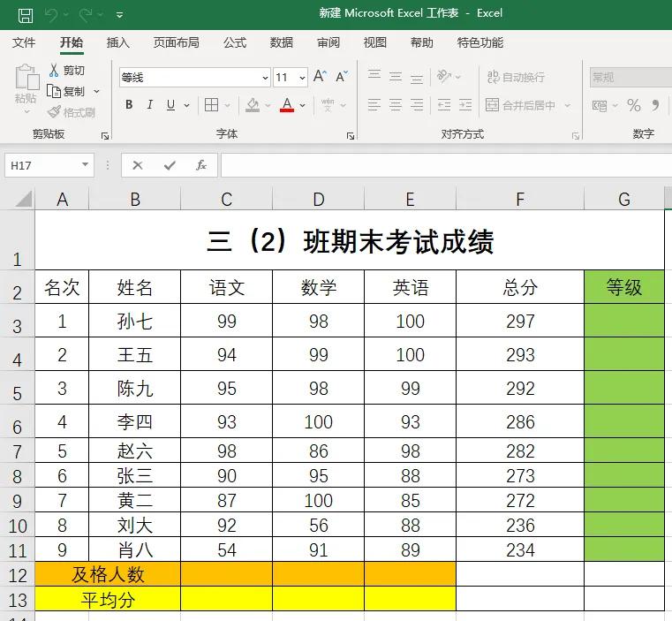
Task: Click the phonetic guide (wén) icon
Action: [328, 104]
